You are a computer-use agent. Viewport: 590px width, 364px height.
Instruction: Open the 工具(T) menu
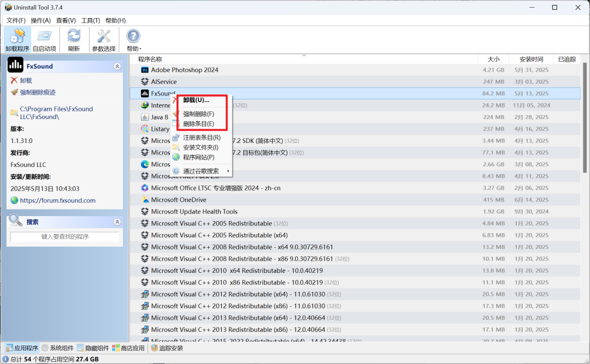coord(91,20)
